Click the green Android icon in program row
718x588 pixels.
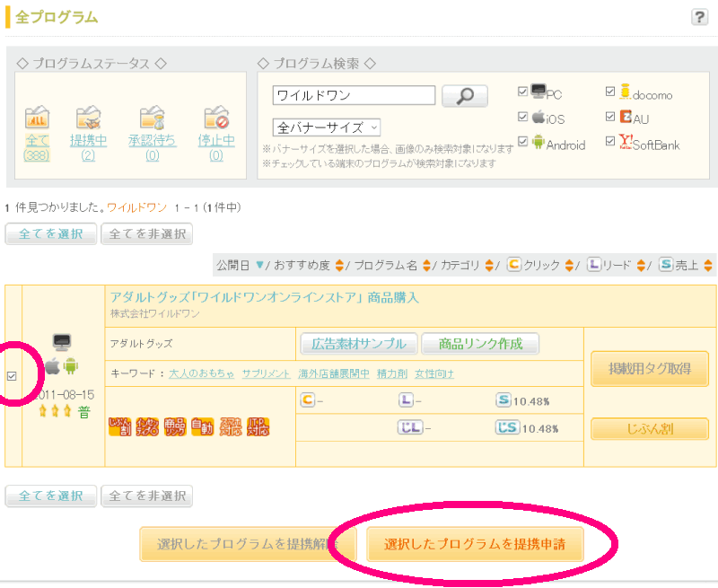tap(71, 366)
